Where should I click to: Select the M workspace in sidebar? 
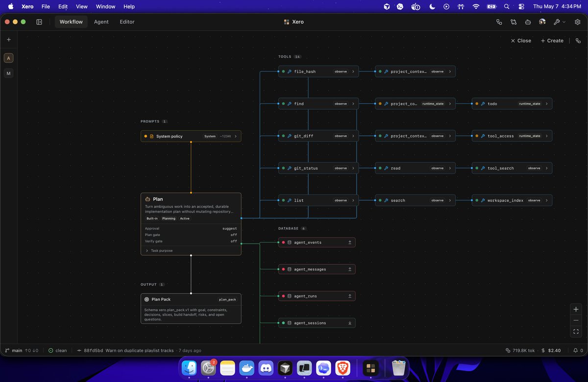tap(9, 73)
